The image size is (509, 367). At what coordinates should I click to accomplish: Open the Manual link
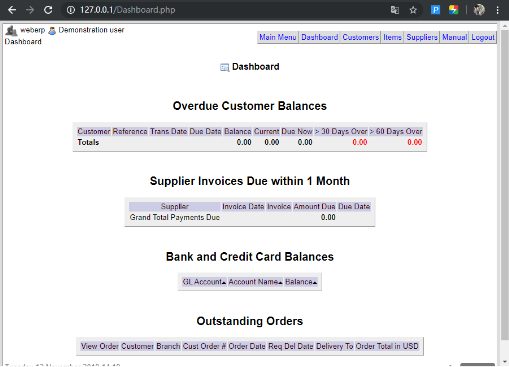tap(455, 37)
